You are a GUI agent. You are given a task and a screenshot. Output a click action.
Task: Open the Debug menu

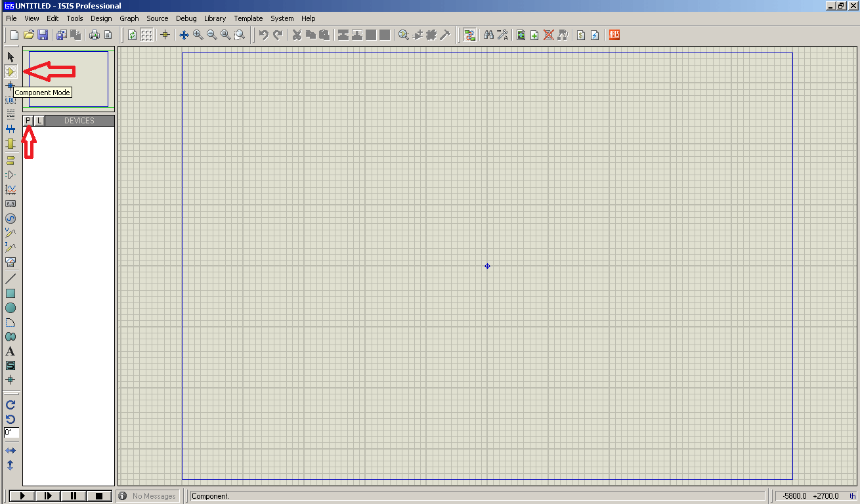[186, 18]
